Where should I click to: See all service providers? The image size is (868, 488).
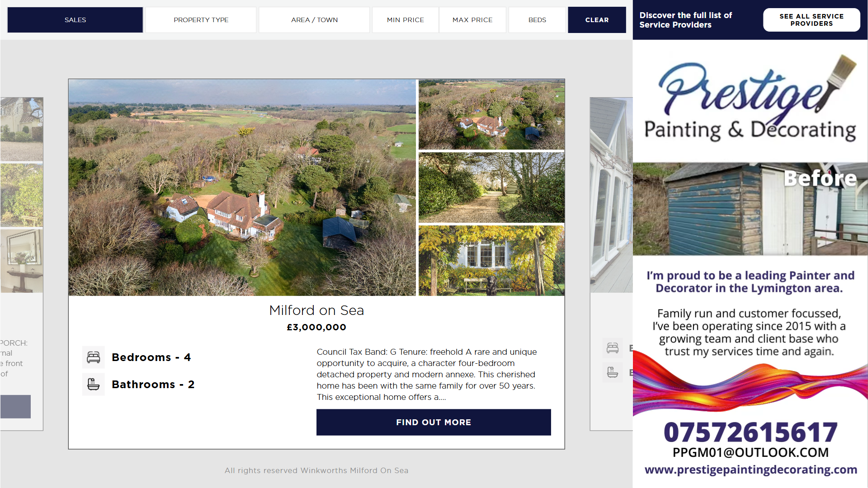[811, 20]
